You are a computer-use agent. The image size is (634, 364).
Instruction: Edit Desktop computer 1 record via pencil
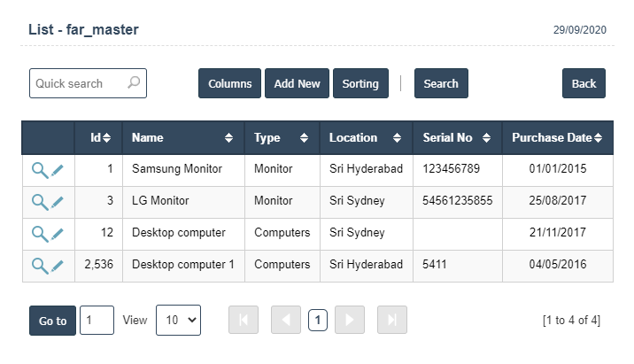(58, 266)
